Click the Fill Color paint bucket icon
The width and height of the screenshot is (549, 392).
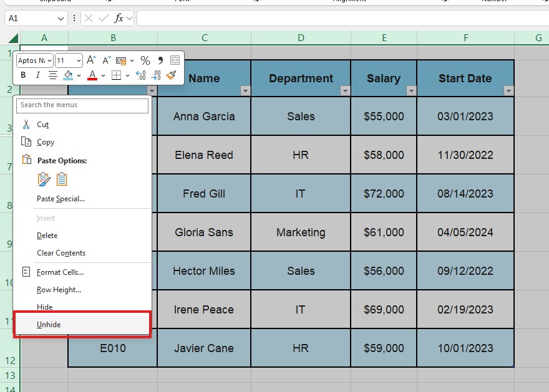click(67, 75)
